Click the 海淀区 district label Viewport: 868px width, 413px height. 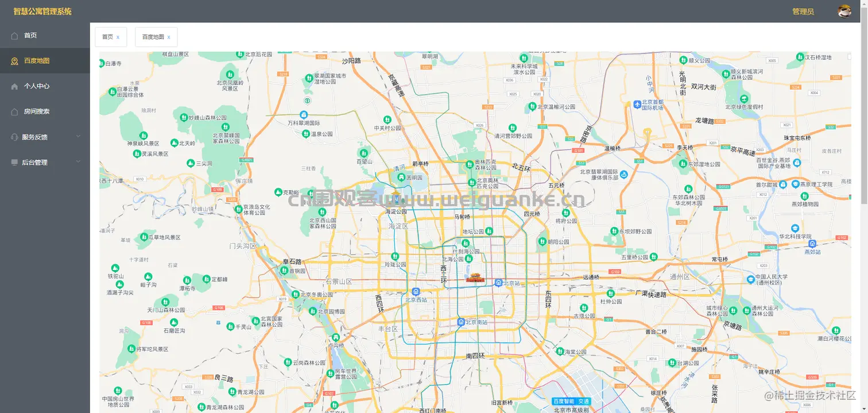(398, 226)
